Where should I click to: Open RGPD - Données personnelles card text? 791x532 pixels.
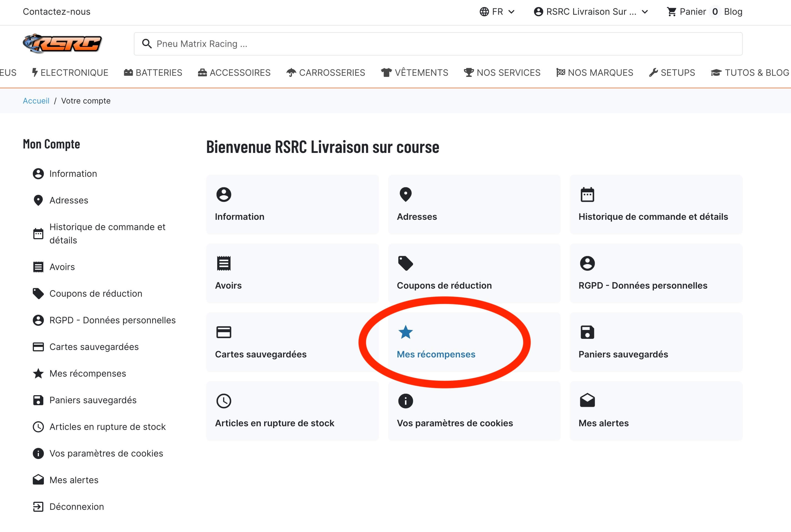(x=643, y=286)
